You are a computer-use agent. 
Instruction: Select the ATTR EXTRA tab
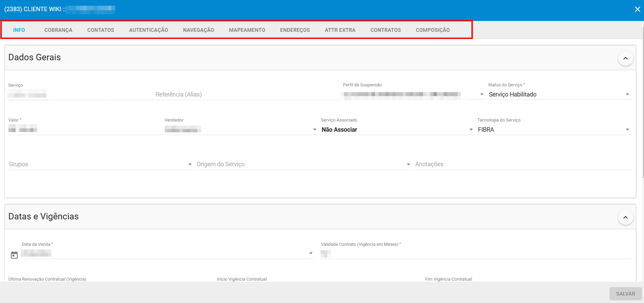click(x=340, y=30)
